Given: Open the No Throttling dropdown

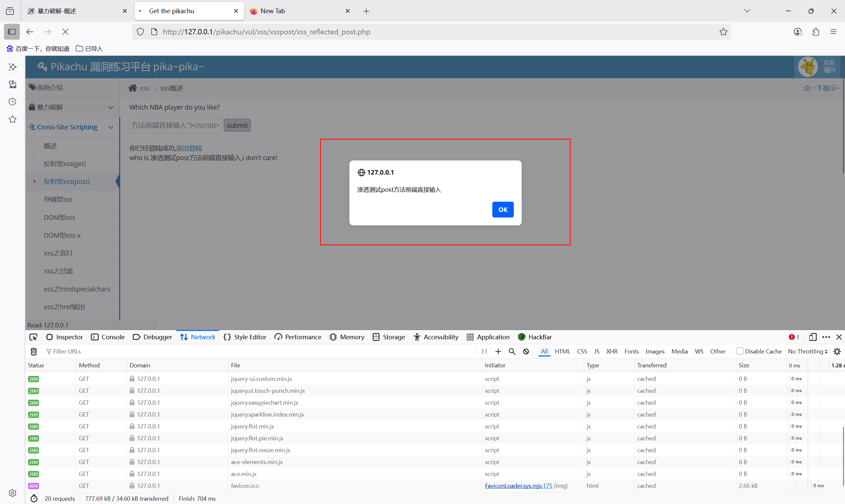Looking at the screenshot, I should point(808,352).
